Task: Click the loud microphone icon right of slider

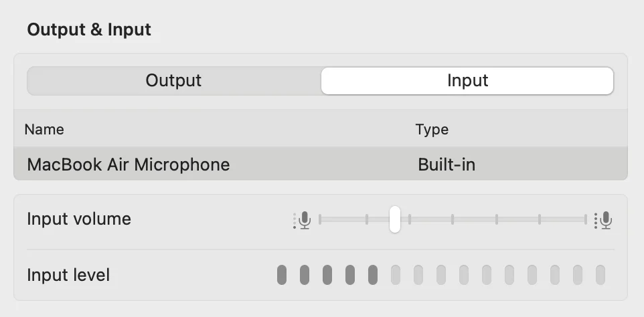Action: (605, 219)
